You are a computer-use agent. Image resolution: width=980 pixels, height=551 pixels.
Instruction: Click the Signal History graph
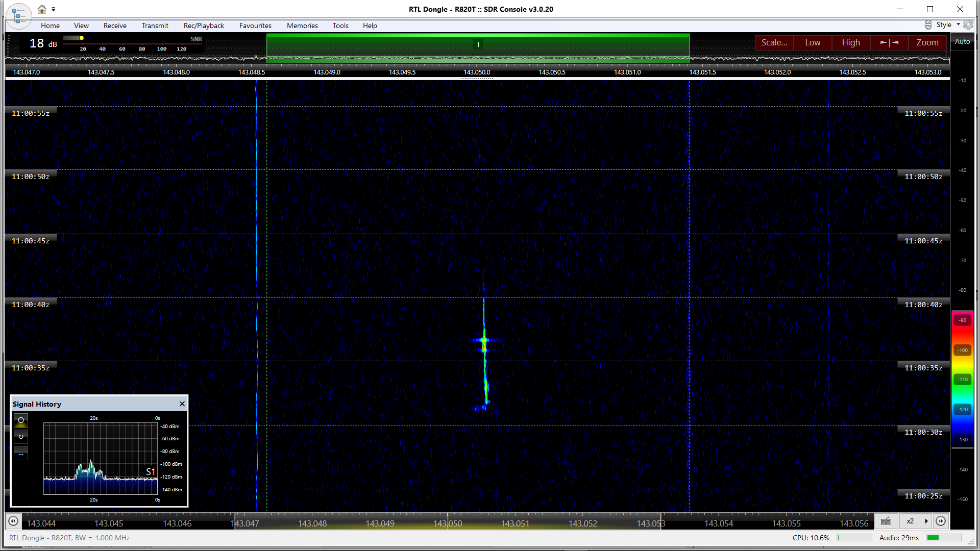point(101,459)
